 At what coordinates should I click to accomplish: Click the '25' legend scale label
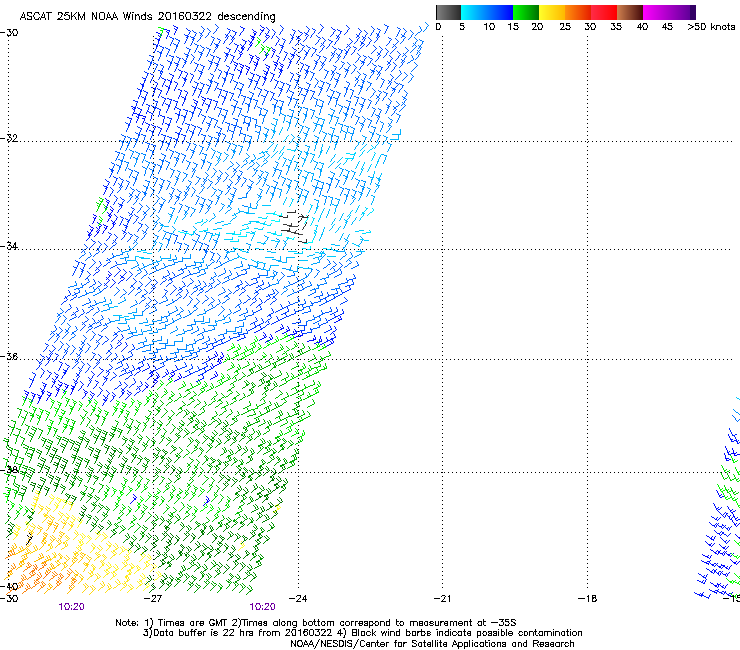coord(564,27)
